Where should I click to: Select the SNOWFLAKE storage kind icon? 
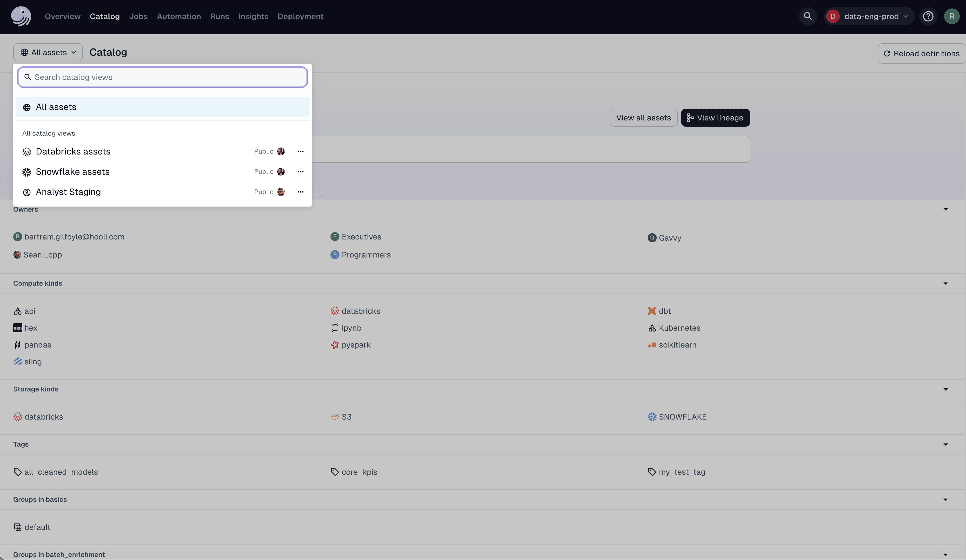coord(652,417)
